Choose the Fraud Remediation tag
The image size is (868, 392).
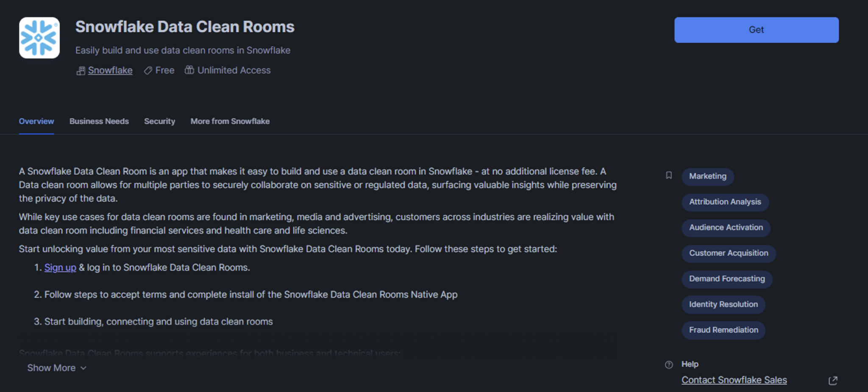(x=723, y=330)
